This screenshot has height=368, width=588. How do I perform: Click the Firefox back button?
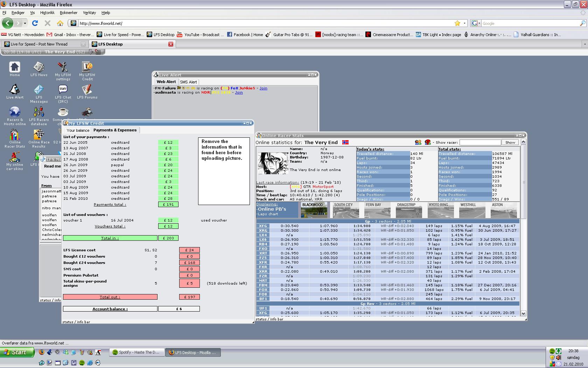click(8, 23)
